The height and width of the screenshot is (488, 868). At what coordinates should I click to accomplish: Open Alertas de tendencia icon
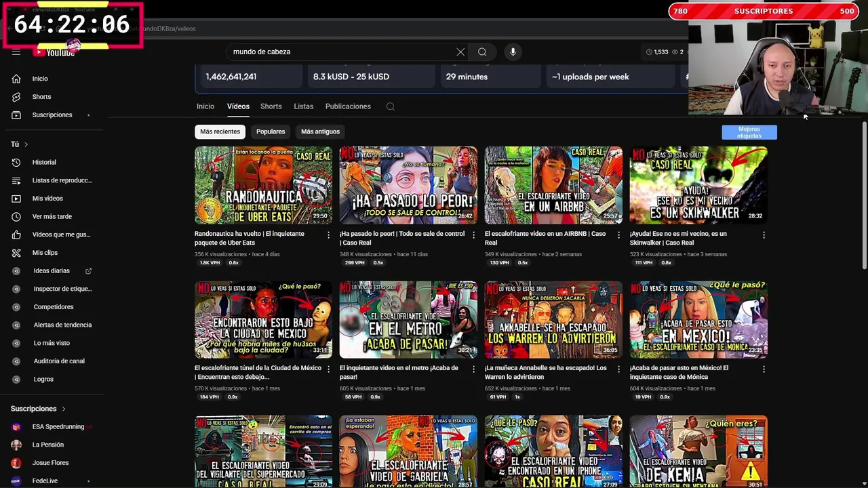pyautogui.click(x=17, y=325)
